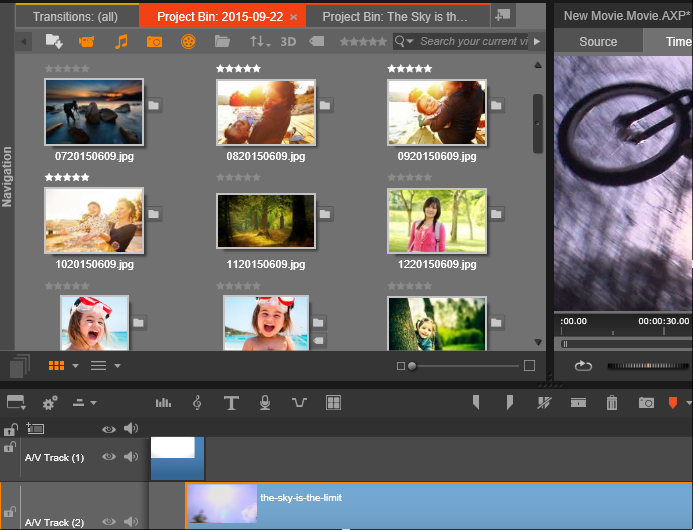This screenshot has height=530, width=693.
Task: Open the multi-camera editor grid icon
Action: [x=333, y=403]
